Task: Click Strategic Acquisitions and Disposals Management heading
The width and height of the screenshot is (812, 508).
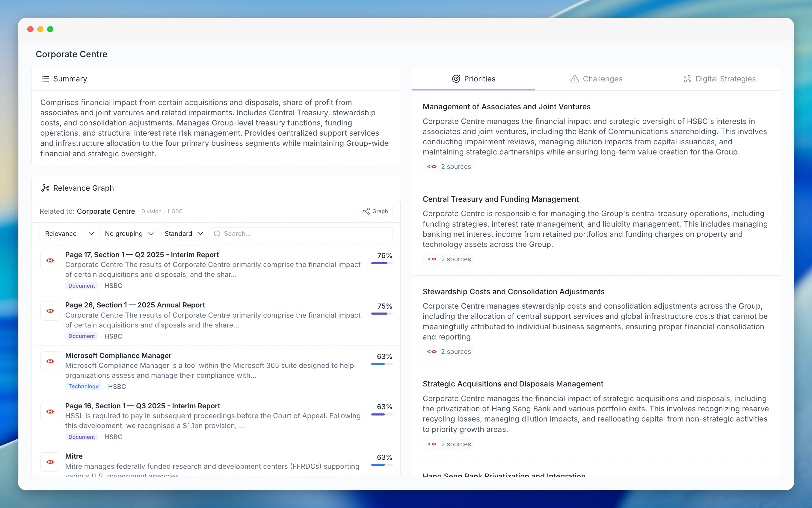Action: coord(513,384)
